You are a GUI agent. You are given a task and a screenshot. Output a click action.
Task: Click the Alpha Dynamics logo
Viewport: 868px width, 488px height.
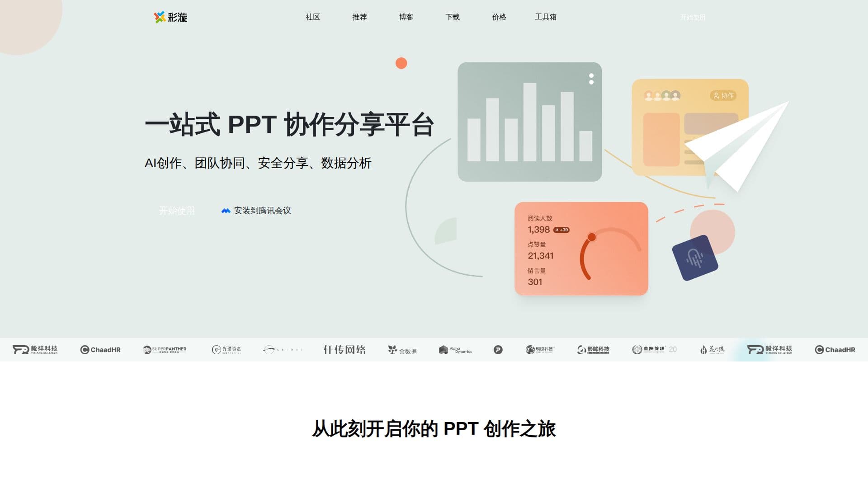455,350
